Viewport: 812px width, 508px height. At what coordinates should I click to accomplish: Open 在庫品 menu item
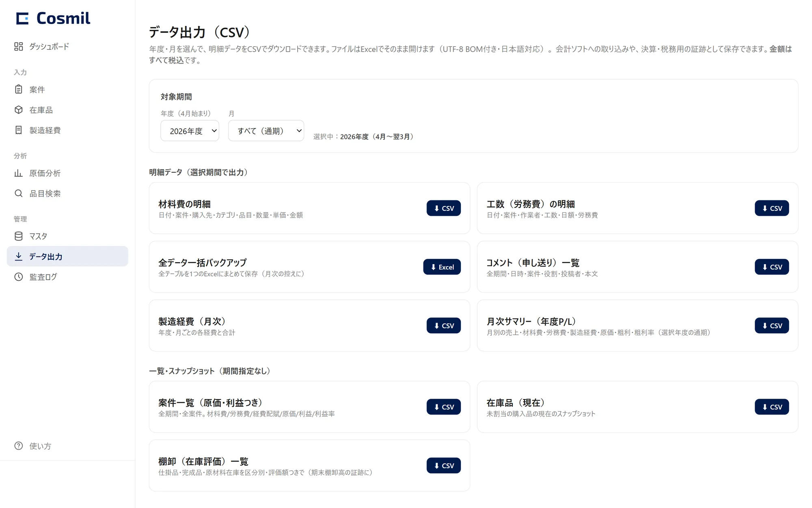coord(67,110)
